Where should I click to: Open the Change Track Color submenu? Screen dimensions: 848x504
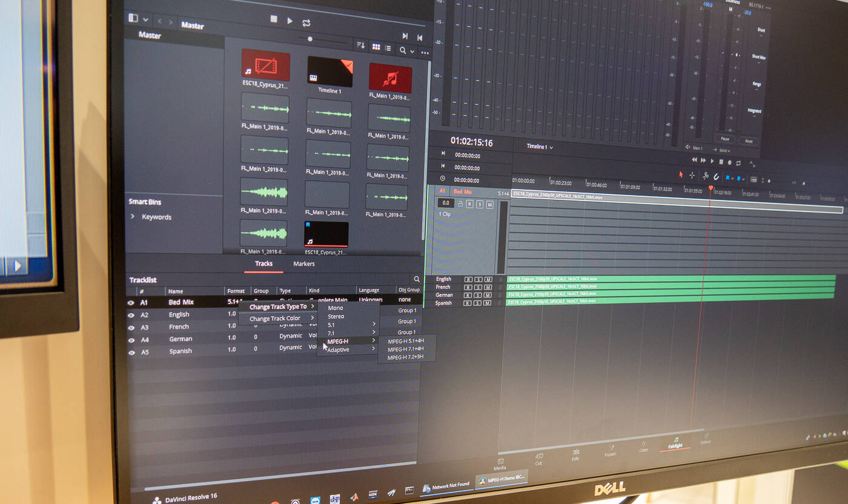tap(278, 319)
